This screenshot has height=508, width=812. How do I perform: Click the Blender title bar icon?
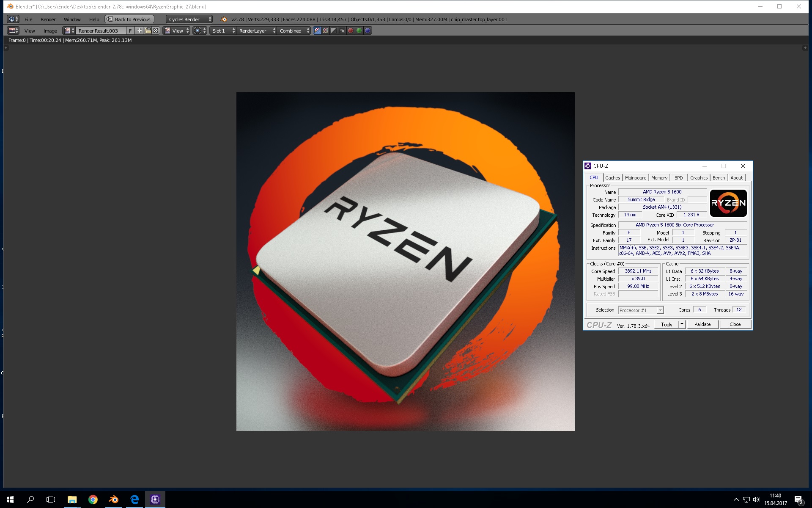[x=10, y=6]
